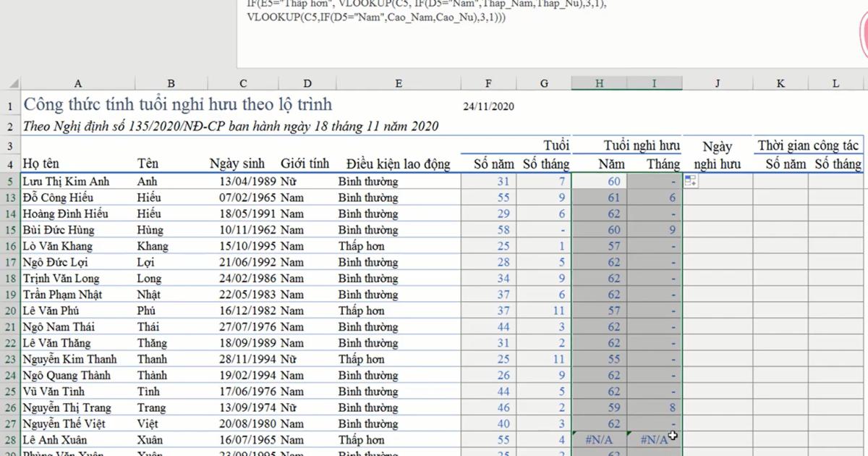
Task: Click the date cell 24/11/2020
Action: coord(488,106)
